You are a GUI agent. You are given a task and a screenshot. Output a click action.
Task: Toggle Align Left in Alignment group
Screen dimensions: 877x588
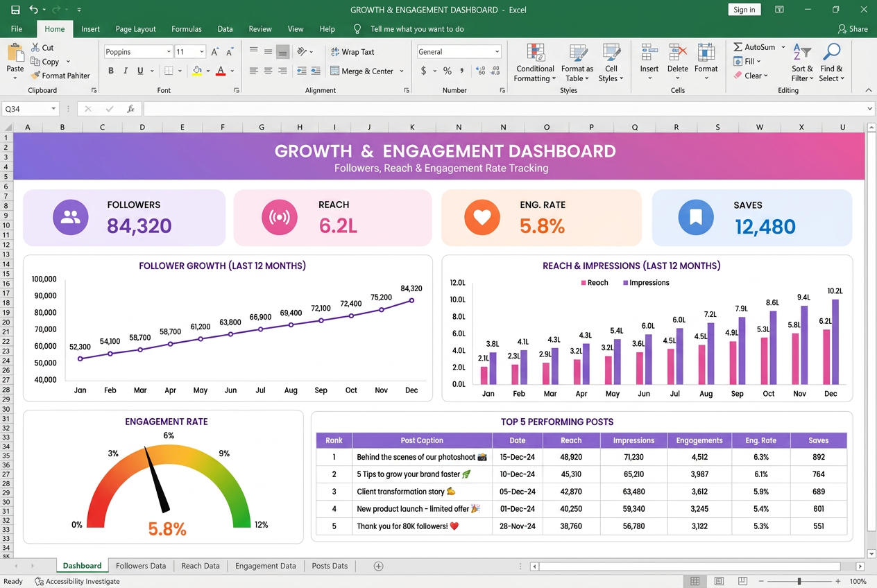pos(253,71)
